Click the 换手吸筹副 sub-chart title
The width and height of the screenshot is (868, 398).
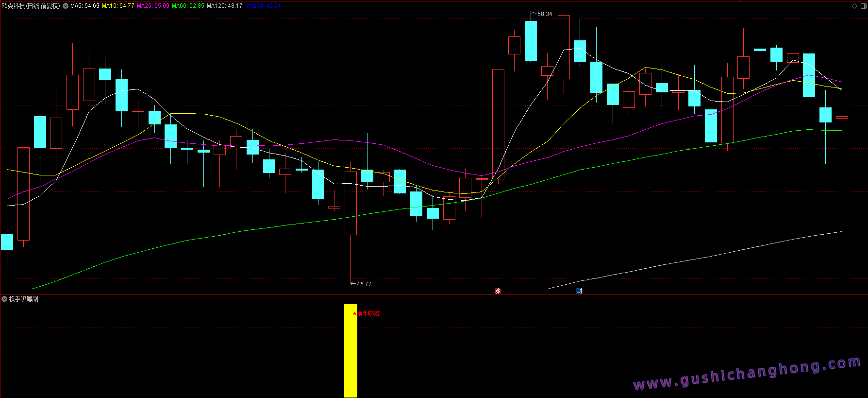pos(24,299)
